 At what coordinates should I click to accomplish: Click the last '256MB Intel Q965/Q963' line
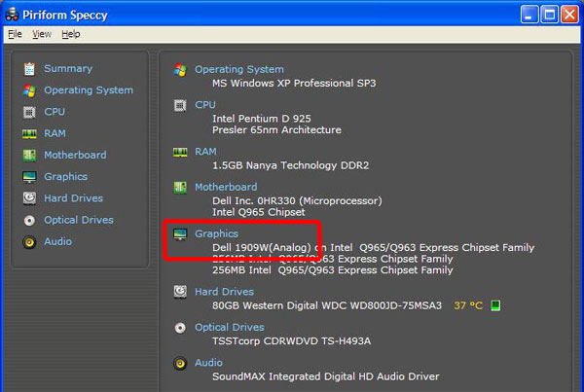333,270
